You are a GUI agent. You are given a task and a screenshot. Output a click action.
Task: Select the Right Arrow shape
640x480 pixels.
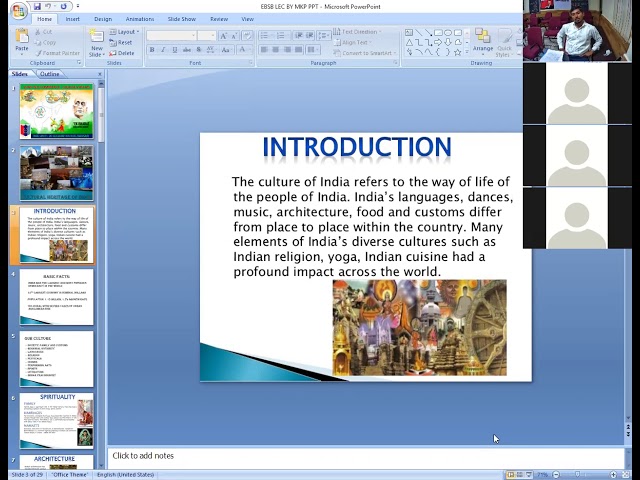438,42
